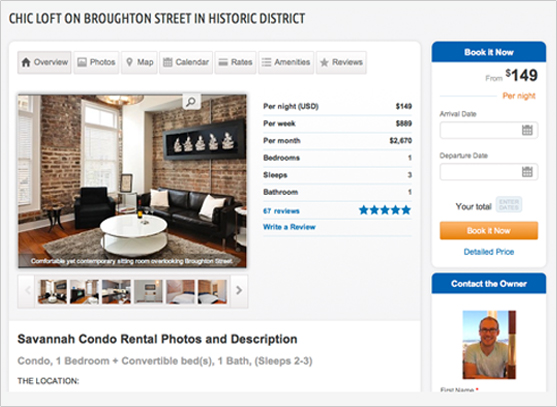View the Rates tab

coord(235,63)
